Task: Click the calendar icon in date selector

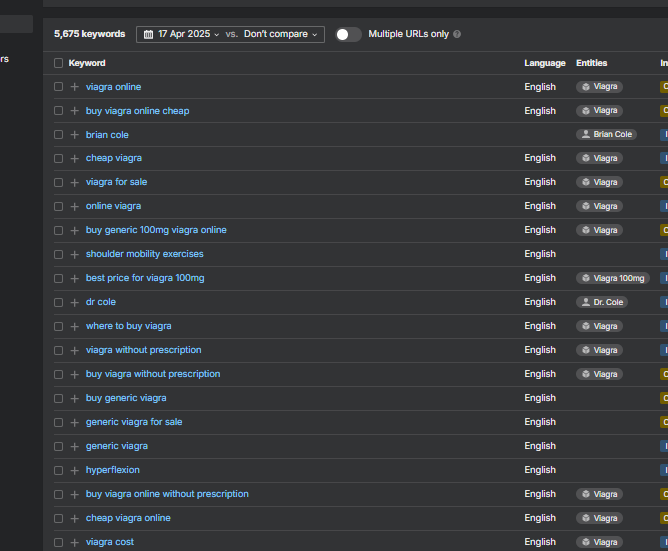Action: click(149, 34)
